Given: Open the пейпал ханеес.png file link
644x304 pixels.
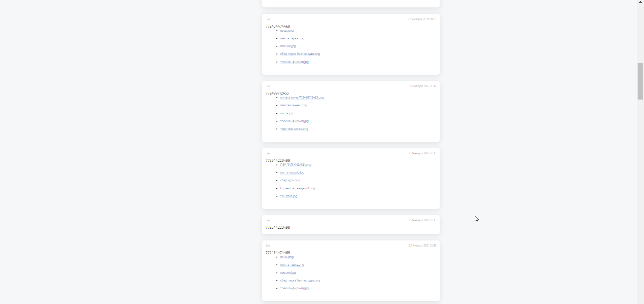Looking at the screenshot, I should (294, 105).
